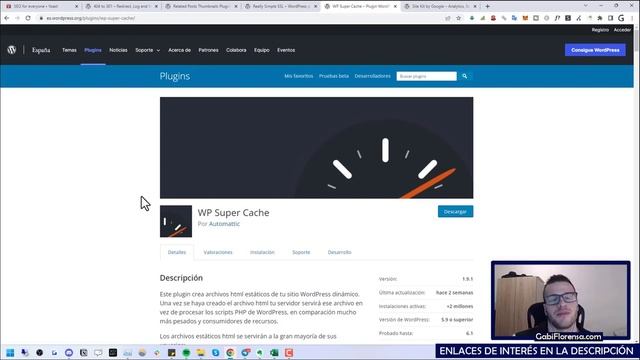Image resolution: width=640 pixels, height=360 pixels.
Task: Open the Automattic author link
Action: (224, 224)
